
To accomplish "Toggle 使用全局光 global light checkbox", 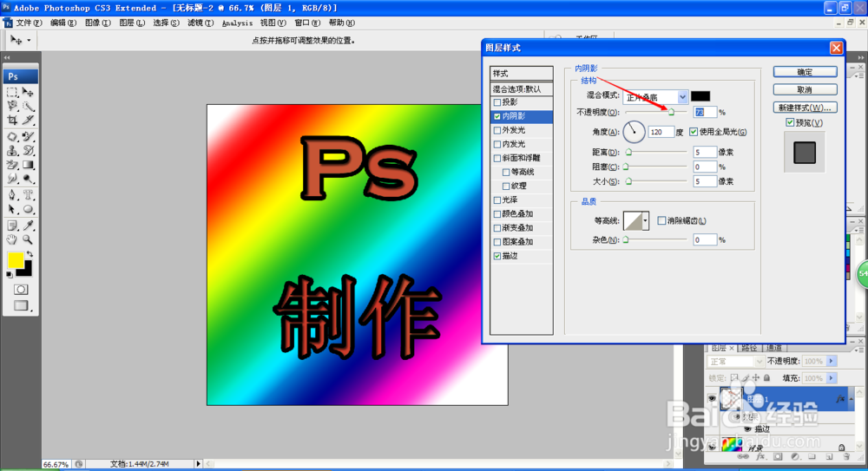I will pyautogui.click(x=694, y=132).
